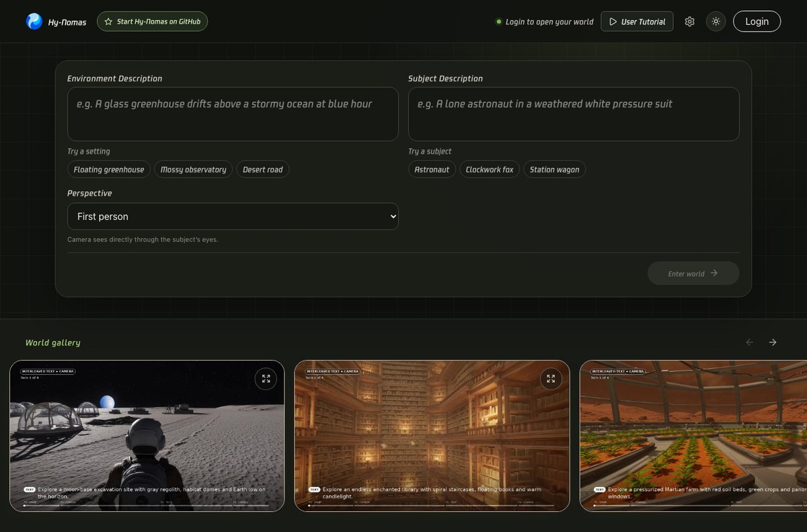Choose the Clockwork fox subject chip
The height and width of the screenshot is (532, 807).
pyautogui.click(x=490, y=169)
